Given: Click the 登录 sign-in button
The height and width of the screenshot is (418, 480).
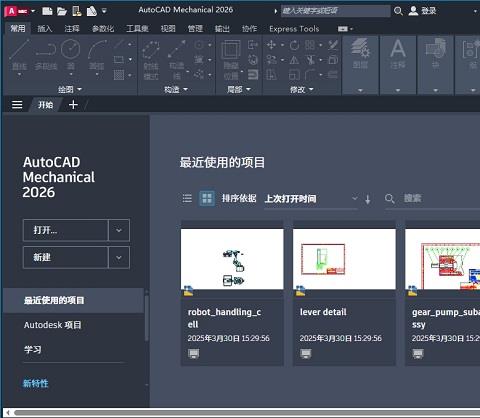Looking at the screenshot, I should pyautogui.click(x=429, y=11).
